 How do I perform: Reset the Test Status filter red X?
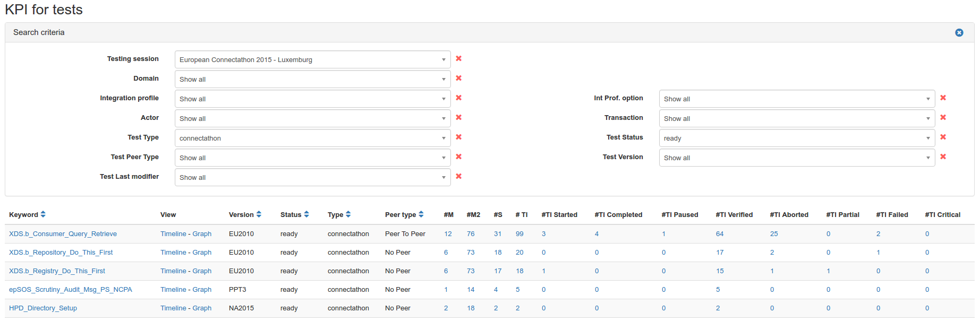943,137
